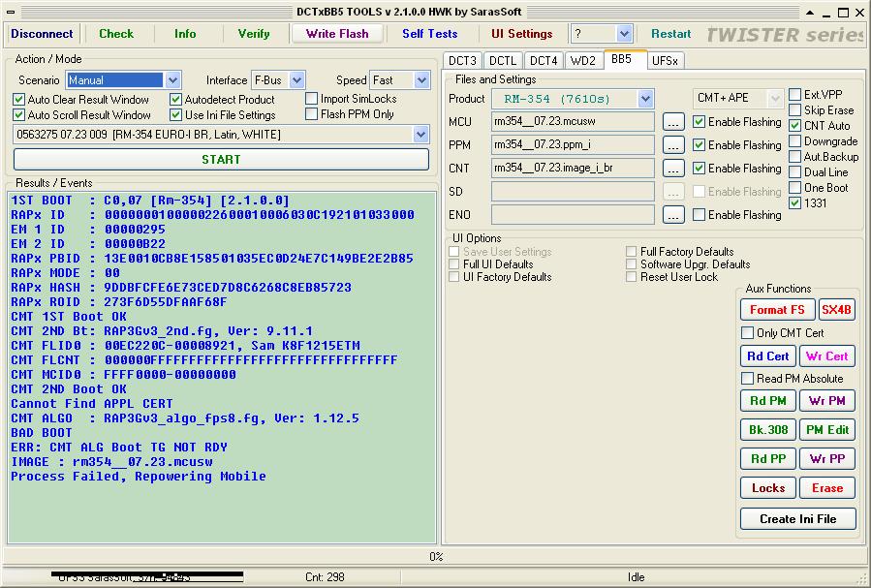Click the CNT file path field
This screenshot has width=871, height=588.
pos(573,169)
